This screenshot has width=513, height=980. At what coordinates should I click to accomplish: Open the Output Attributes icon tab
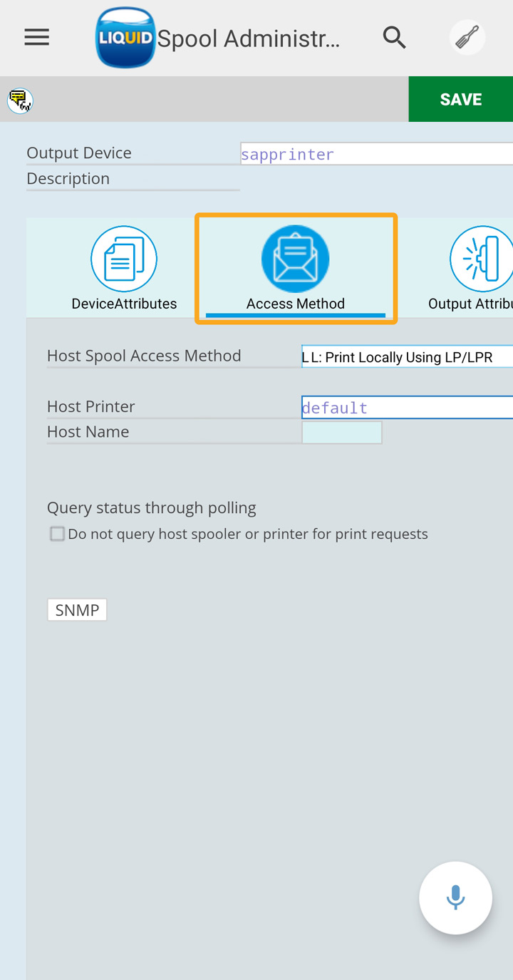(x=481, y=259)
